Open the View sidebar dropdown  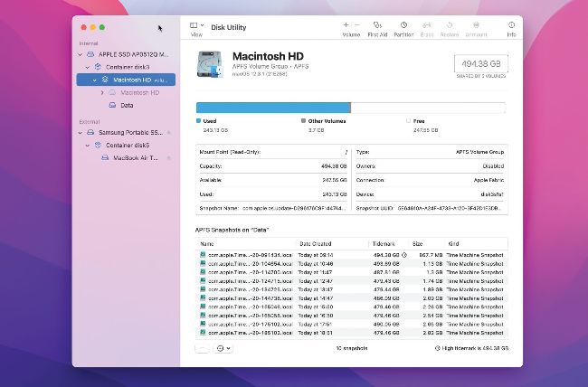tap(196, 25)
